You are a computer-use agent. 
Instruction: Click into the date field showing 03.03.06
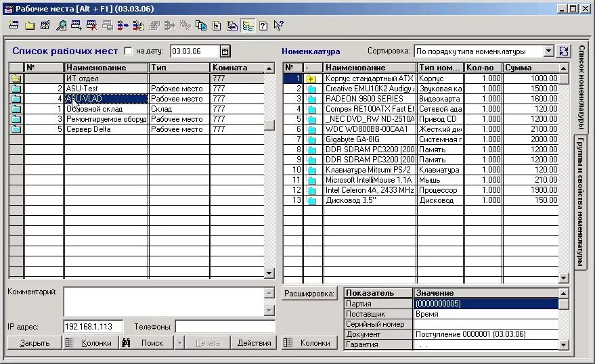pyautogui.click(x=195, y=51)
